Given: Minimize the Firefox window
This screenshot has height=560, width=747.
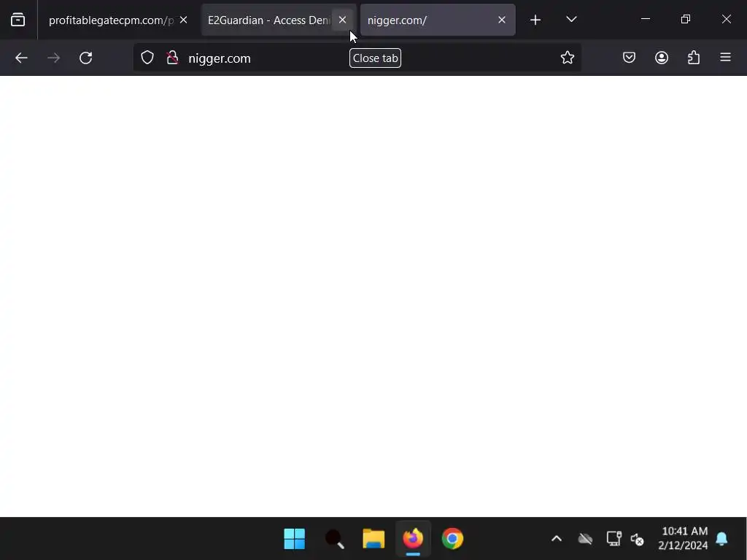Looking at the screenshot, I should click(x=646, y=19).
